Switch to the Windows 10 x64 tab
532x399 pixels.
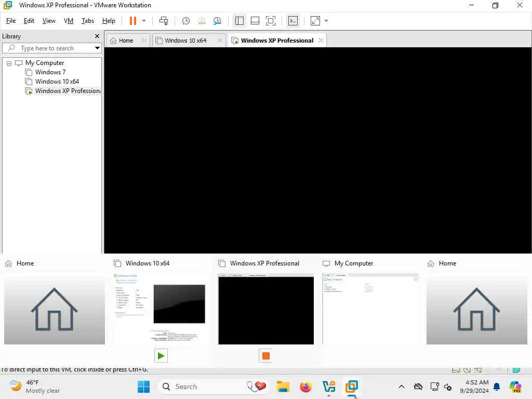[x=185, y=41]
